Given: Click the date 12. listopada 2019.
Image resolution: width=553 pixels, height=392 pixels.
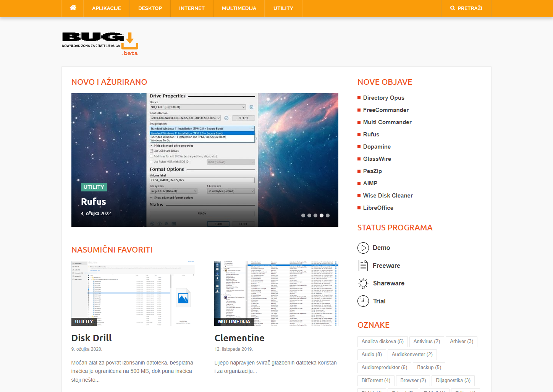Looking at the screenshot, I should pos(234,349).
